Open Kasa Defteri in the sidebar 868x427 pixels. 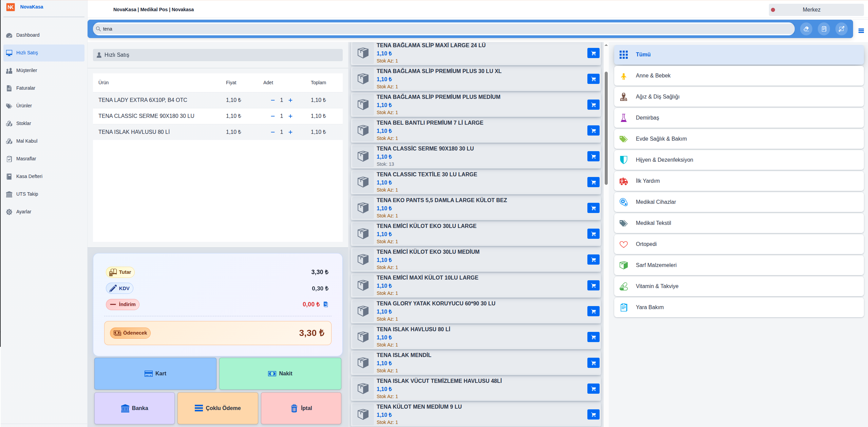(29, 176)
